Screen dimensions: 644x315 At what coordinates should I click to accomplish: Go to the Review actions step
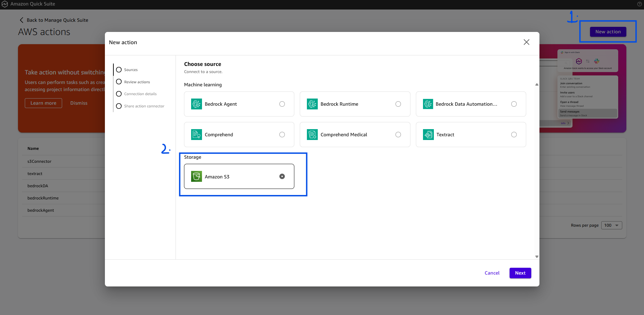(133, 82)
